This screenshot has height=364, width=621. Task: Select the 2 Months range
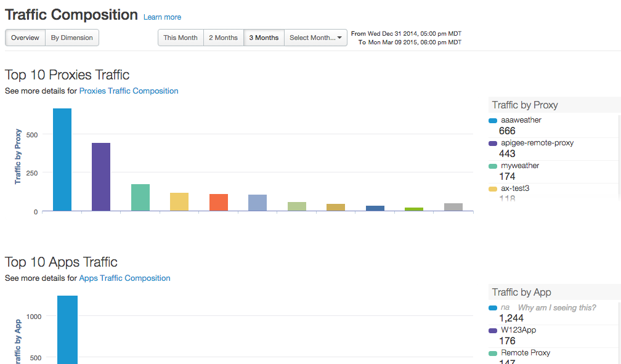(x=223, y=38)
